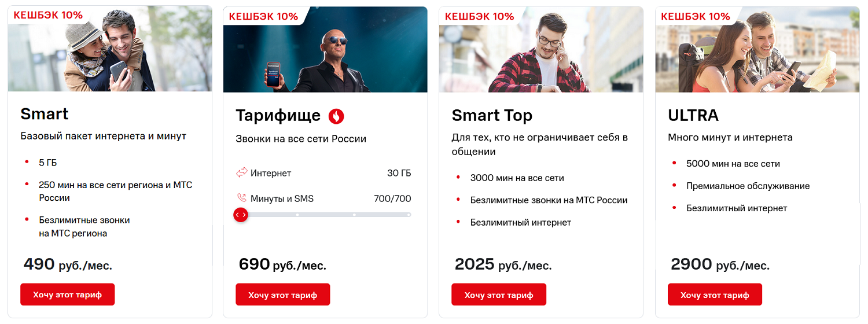The width and height of the screenshot is (868, 324).
Task: Open the Тарифище tariff title
Action: coord(278,116)
